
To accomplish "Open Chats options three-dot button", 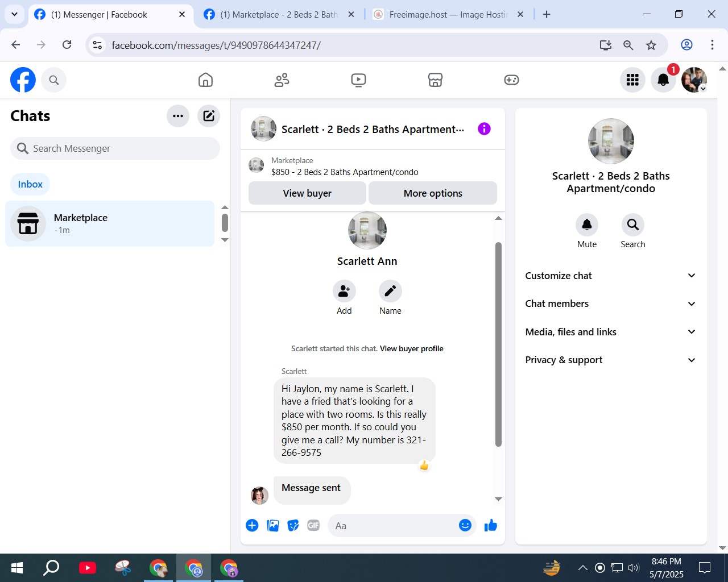I will click(x=178, y=116).
